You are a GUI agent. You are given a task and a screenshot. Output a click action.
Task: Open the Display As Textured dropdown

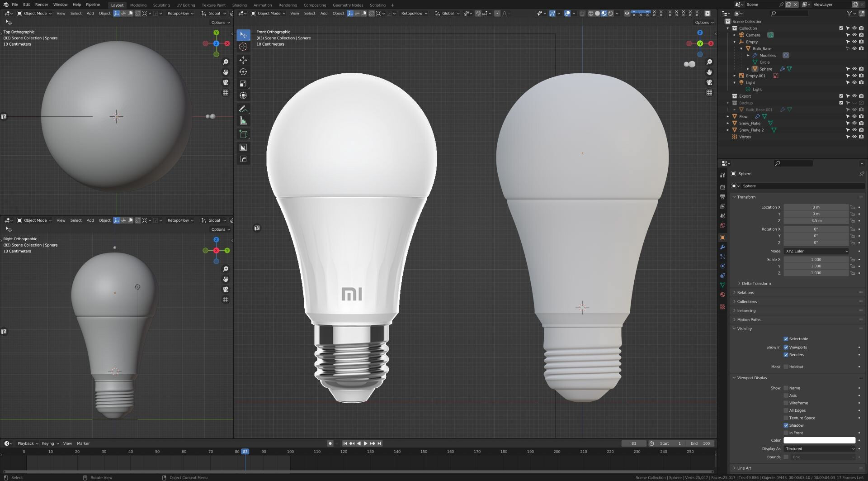(x=819, y=449)
